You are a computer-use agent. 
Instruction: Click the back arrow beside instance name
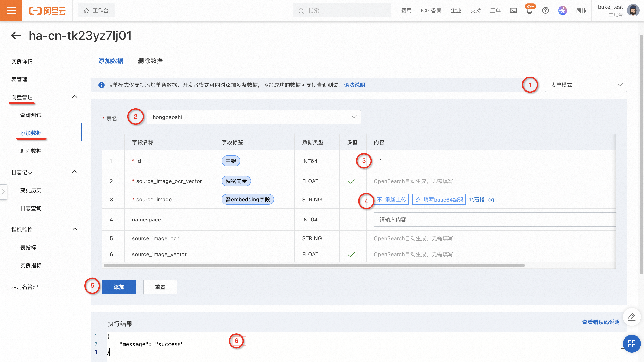tap(16, 36)
